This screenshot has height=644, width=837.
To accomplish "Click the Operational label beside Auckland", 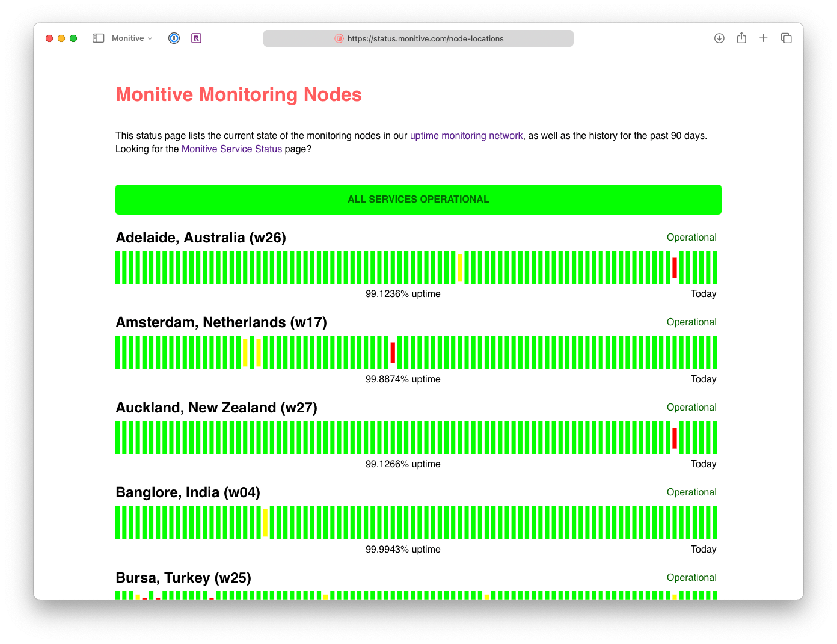I will coord(691,407).
